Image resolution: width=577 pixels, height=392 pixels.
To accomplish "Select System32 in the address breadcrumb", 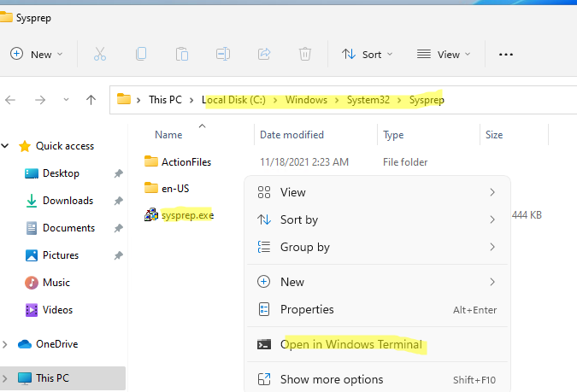I will [x=368, y=100].
